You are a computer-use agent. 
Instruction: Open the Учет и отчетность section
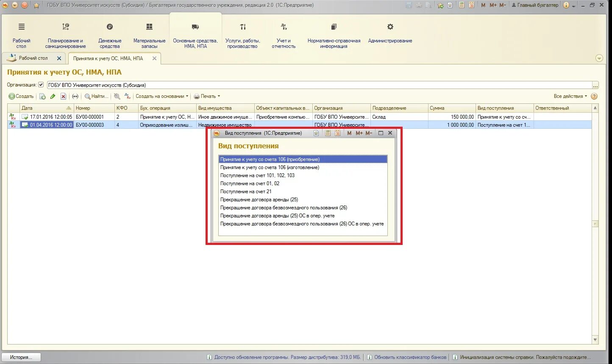coord(284,36)
